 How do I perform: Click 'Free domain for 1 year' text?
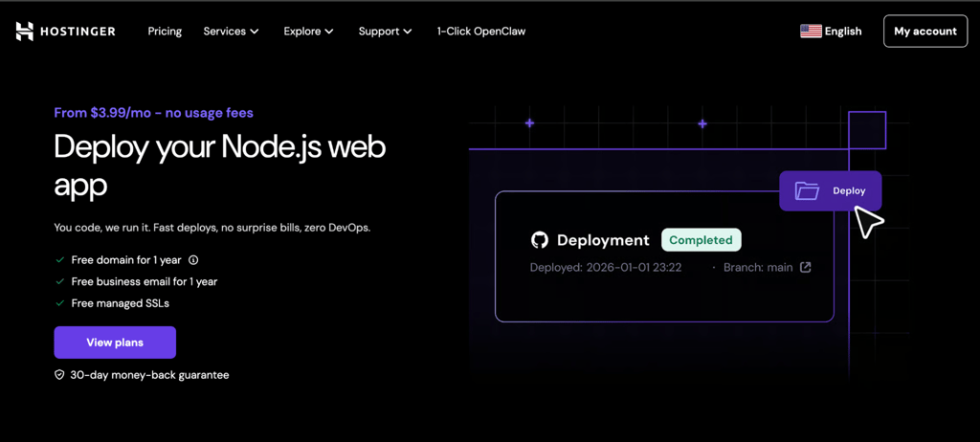[x=127, y=260]
